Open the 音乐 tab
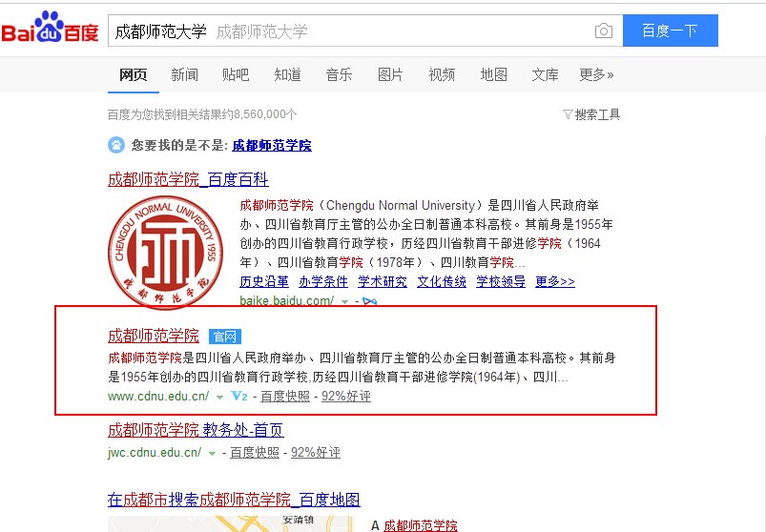The height and width of the screenshot is (532, 766). 339,74
